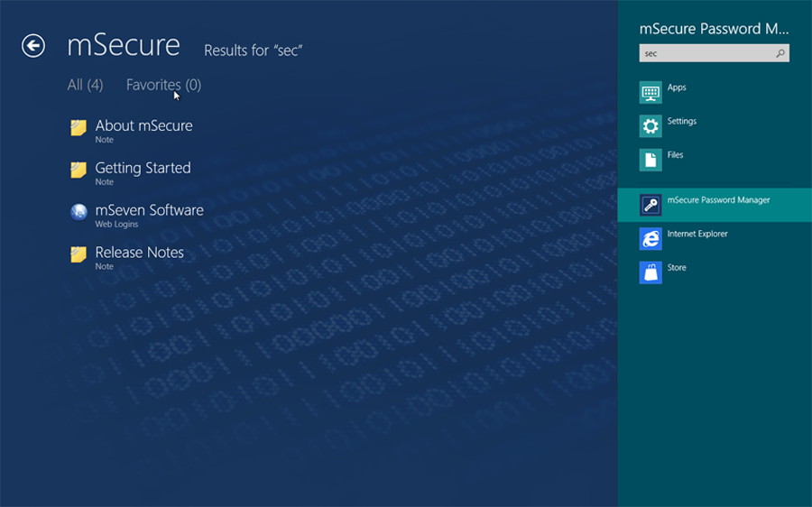
Task: Click the "mSecure Password M..." pane title
Action: coord(715,29)
